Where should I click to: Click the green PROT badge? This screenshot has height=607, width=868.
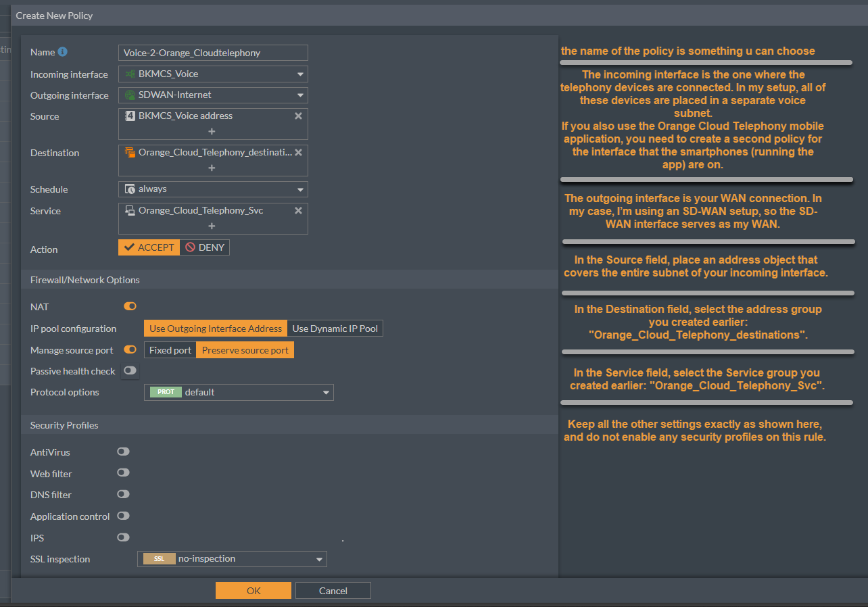[166, 392]
